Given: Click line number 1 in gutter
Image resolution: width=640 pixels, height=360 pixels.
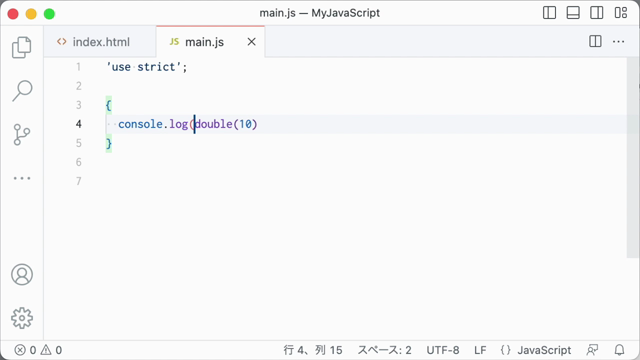Looking at the screenshot, I should coord(78,67).
